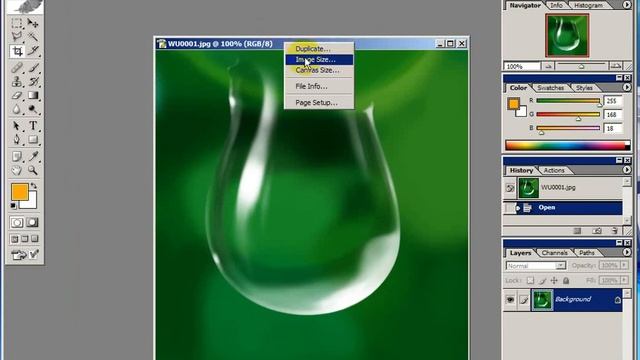This screenshot has height=360, width=640.
Task: Reset default foreground and background colors
Action: 13,206
